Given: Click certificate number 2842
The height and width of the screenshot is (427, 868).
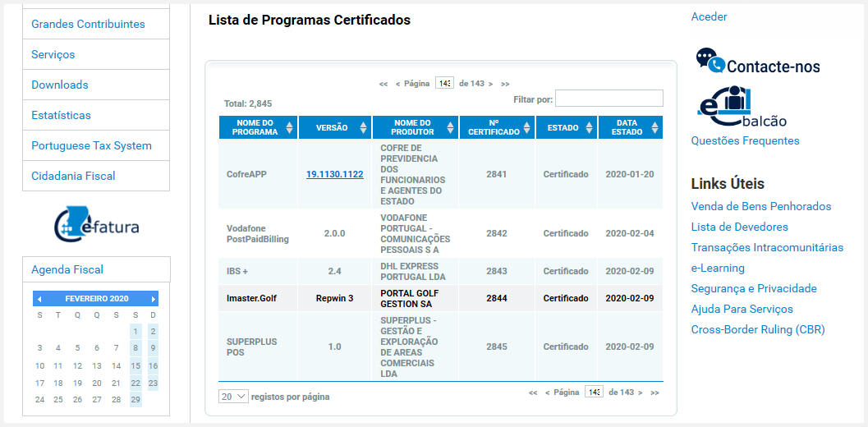Looking at the screenshot, I should (497, 233).
